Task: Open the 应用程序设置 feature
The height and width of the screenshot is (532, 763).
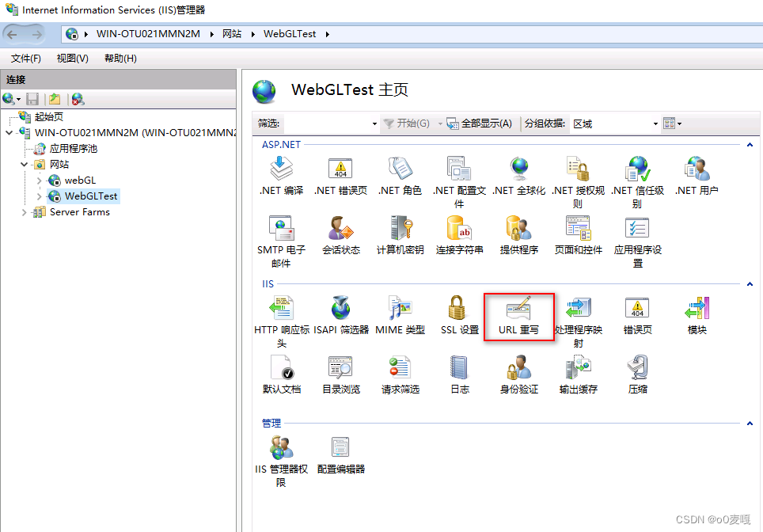Action: [637, 242]
